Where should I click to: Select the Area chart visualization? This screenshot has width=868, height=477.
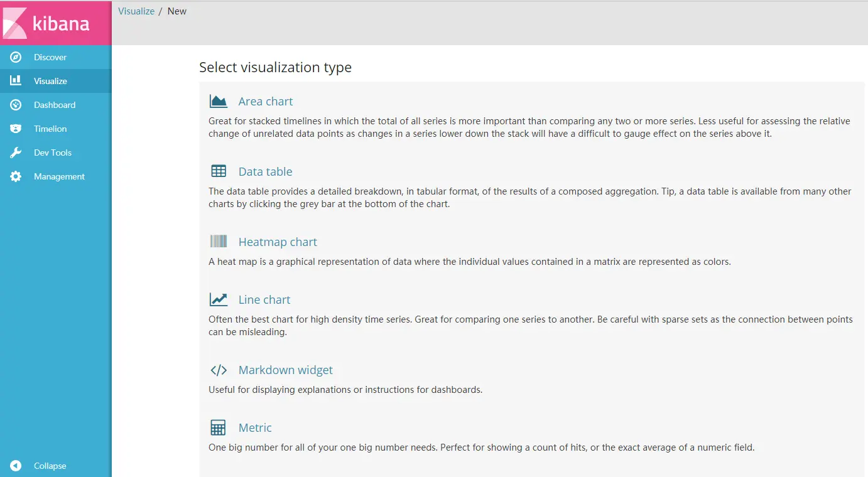pyautogui.click(x=266, y=101)
